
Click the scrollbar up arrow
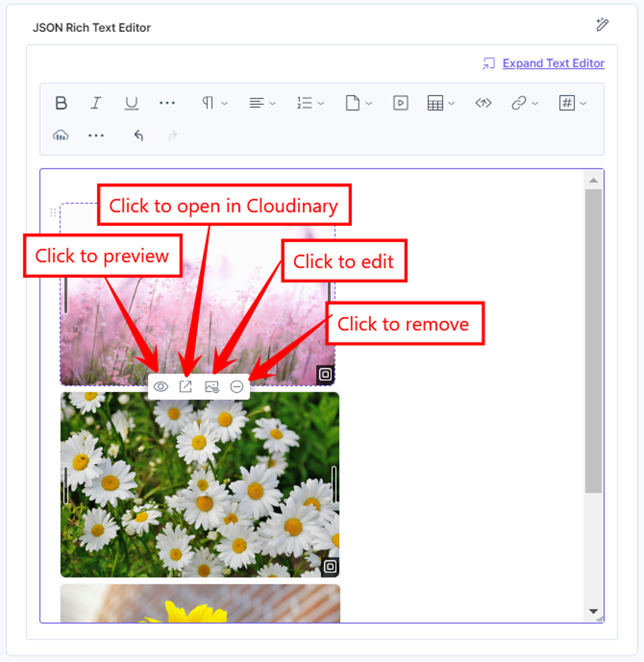pyautogui.click(x=594, y=180)
